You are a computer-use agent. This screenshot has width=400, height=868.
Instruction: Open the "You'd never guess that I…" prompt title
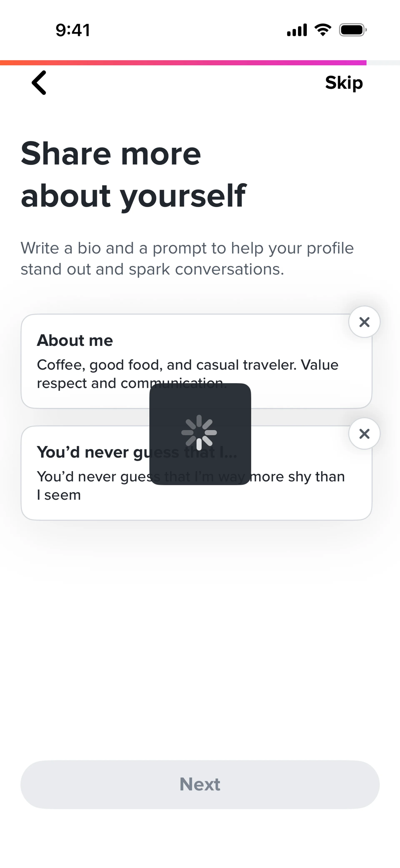[87, 452]
